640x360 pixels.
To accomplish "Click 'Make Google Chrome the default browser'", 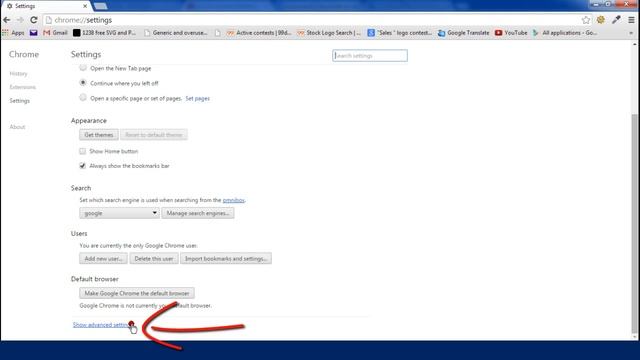I will [x=137, y=293].
